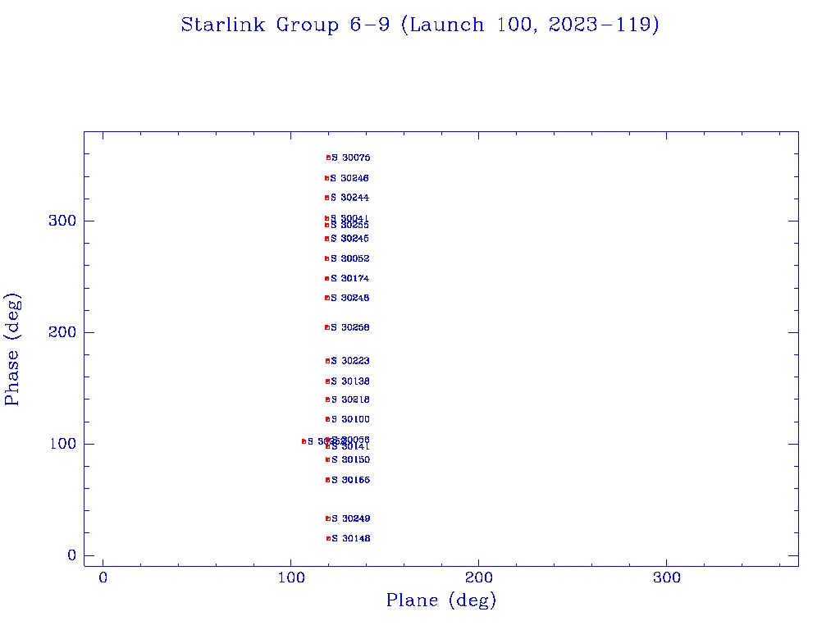Select the x-axis tick label '100'
840x630 pixels.
coord(291,577)
